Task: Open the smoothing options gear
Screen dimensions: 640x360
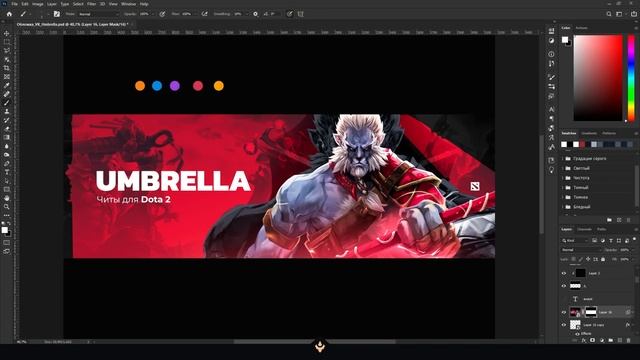Action: (x=256, y=14)
